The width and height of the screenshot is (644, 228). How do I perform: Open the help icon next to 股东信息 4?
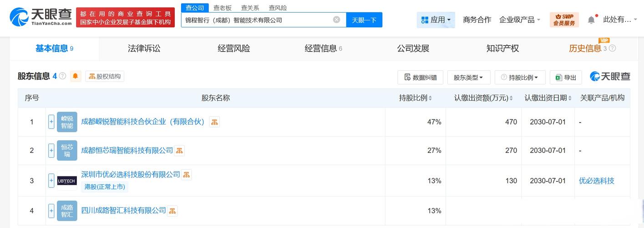pos(62,76)
